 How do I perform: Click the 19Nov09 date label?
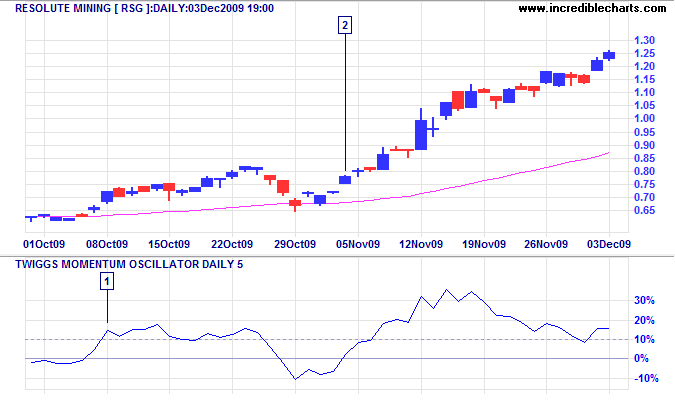click(x=483, y=244)
